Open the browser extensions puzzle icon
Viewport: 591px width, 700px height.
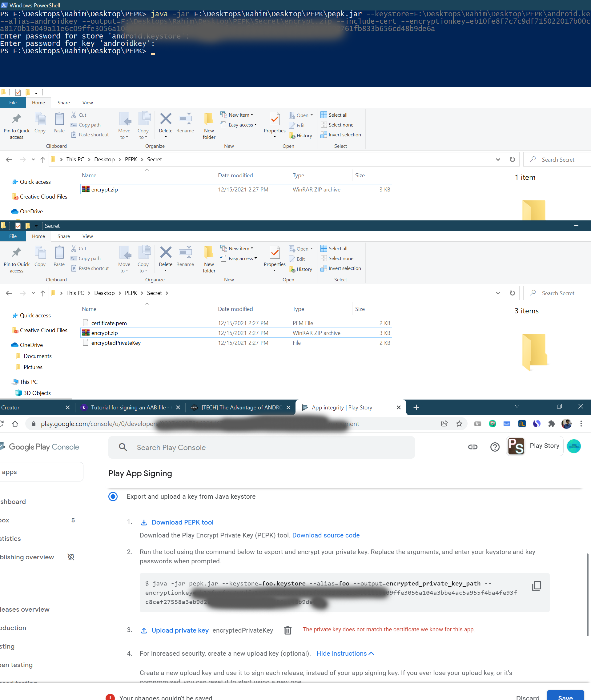pyautogui.click(x=552, y=424)
